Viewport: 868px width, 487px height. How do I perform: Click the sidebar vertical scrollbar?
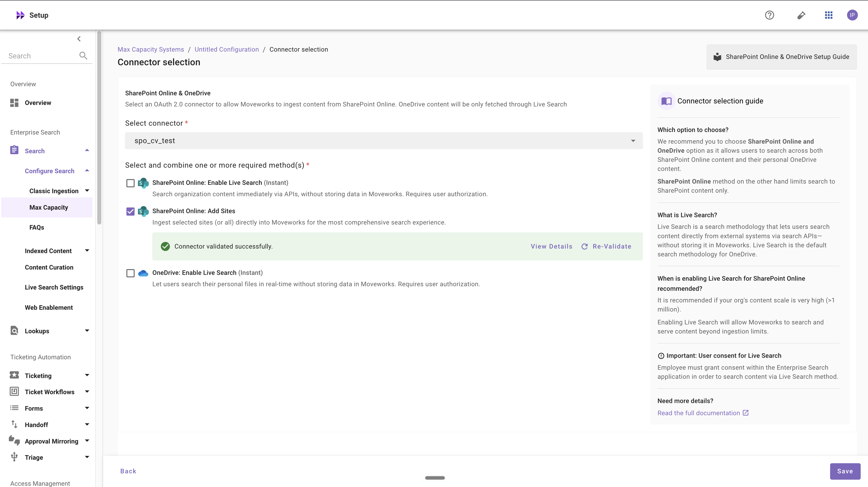point(99,128)
